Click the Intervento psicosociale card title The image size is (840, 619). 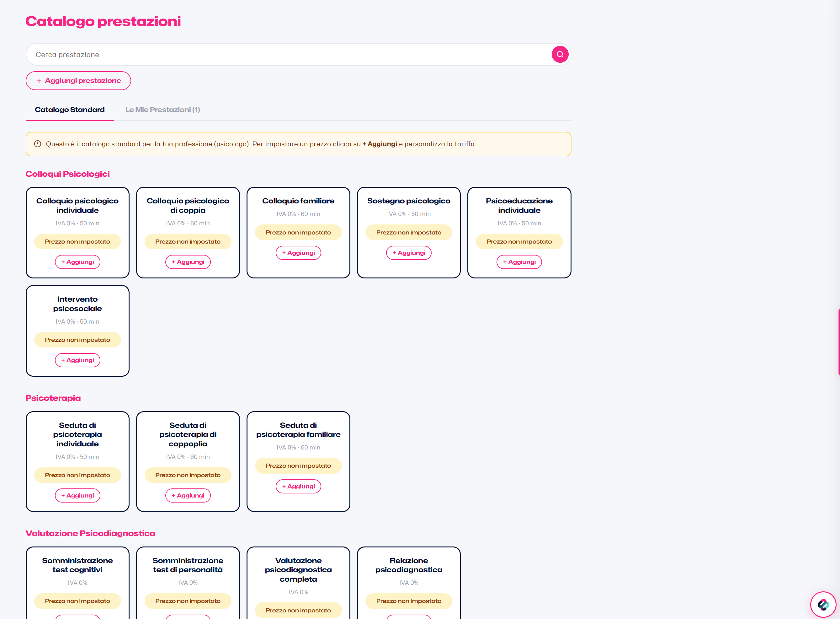click(x=77, y=304)
